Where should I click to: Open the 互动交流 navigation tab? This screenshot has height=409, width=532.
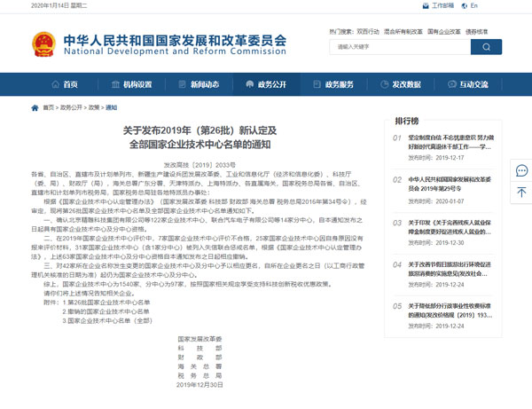[468, 84]
